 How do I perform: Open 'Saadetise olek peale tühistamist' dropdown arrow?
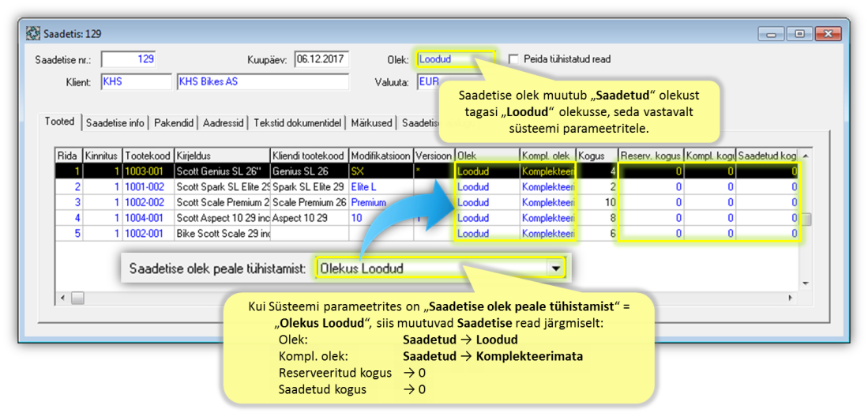pyautogui.click(x=554, y=268)
